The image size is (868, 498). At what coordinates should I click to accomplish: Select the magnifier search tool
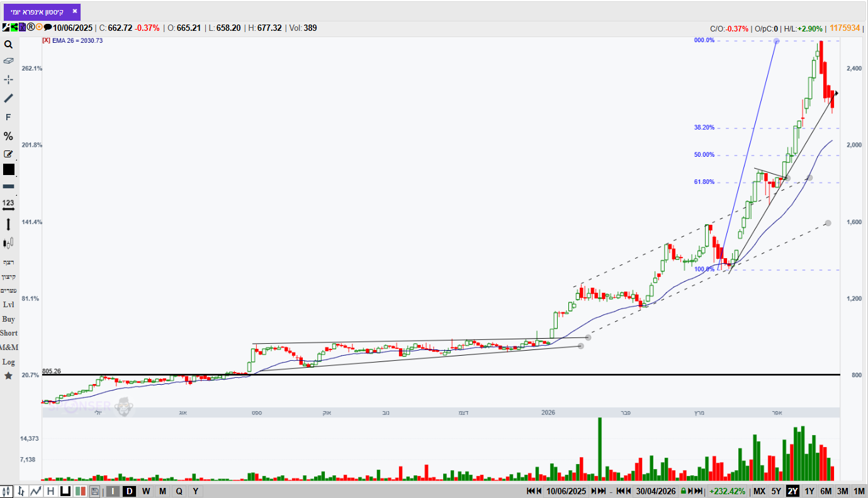pos(8,45)
